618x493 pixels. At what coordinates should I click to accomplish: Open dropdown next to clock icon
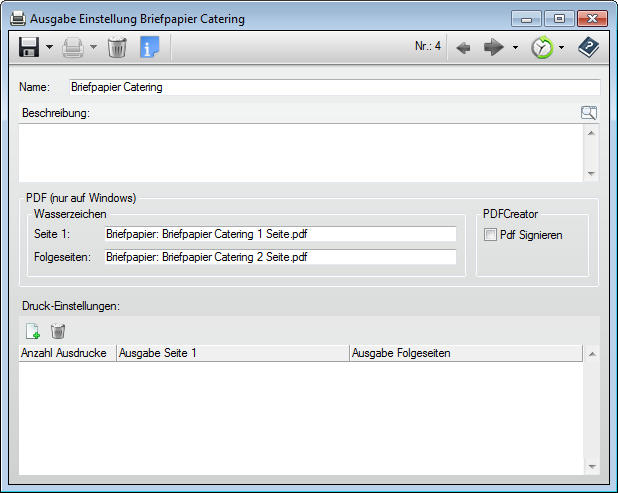pyautogui.click(x=562, y=47)
